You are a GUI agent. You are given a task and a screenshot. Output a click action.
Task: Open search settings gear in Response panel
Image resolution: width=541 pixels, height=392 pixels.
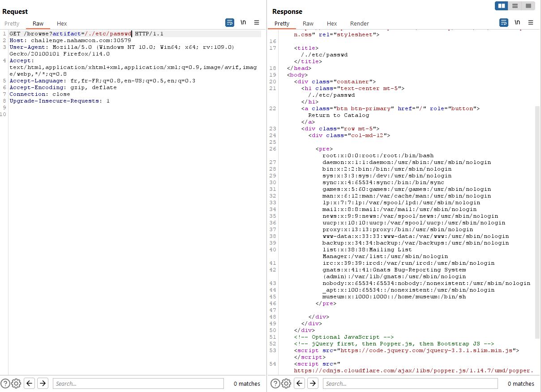[286, 383]
